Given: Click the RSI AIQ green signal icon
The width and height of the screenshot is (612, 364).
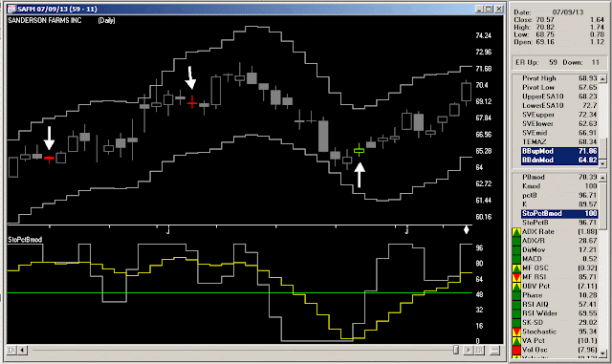Looking at the screenshot, I should (516, 305).
